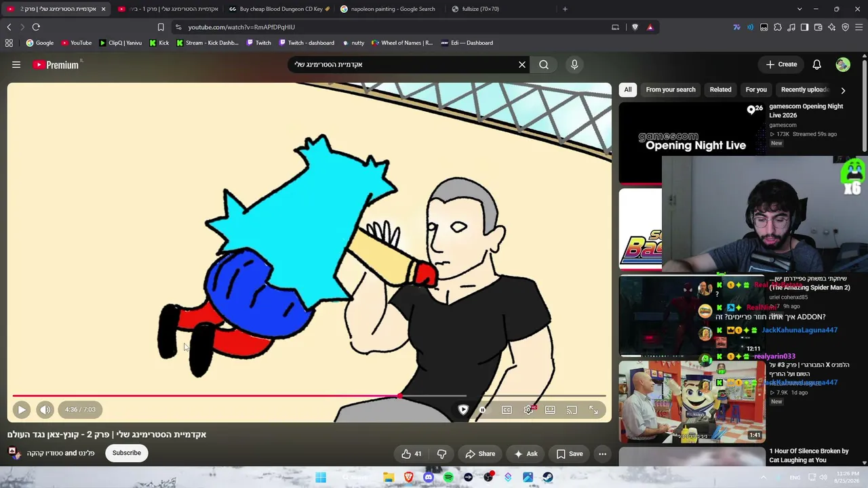The height and width of the screenshot is (488, 868).
Task: Open more actions ellipsis under the video
Action: 602,453
